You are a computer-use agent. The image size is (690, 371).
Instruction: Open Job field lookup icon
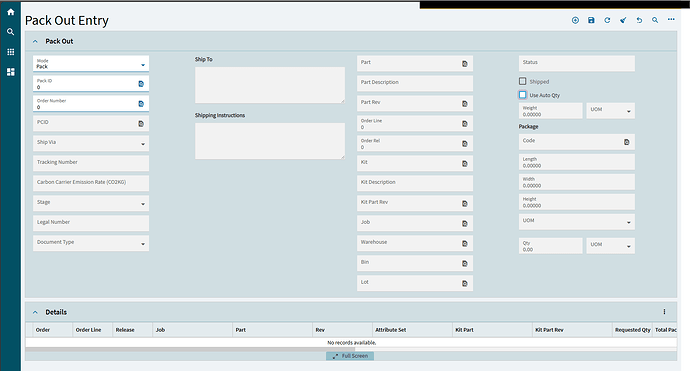465,224
